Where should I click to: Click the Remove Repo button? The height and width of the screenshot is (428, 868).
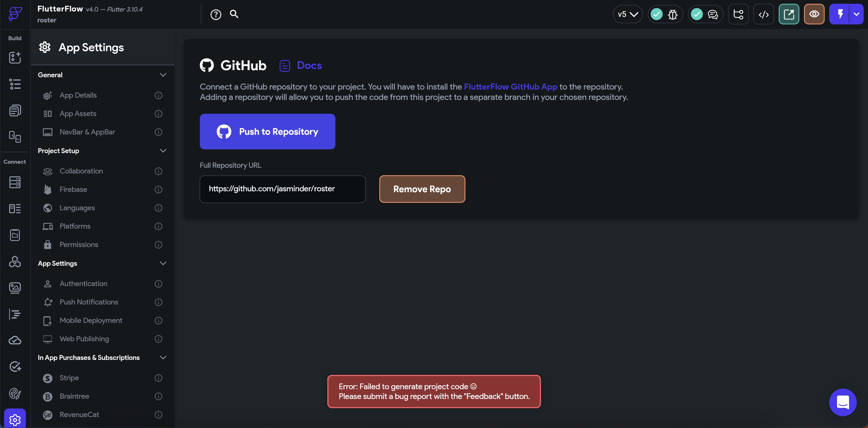pos(422,189)
